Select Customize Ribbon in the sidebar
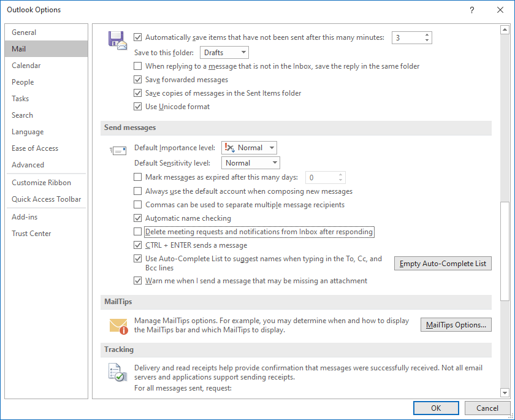This screenshot has height=420, width=515. coord(41,183)
